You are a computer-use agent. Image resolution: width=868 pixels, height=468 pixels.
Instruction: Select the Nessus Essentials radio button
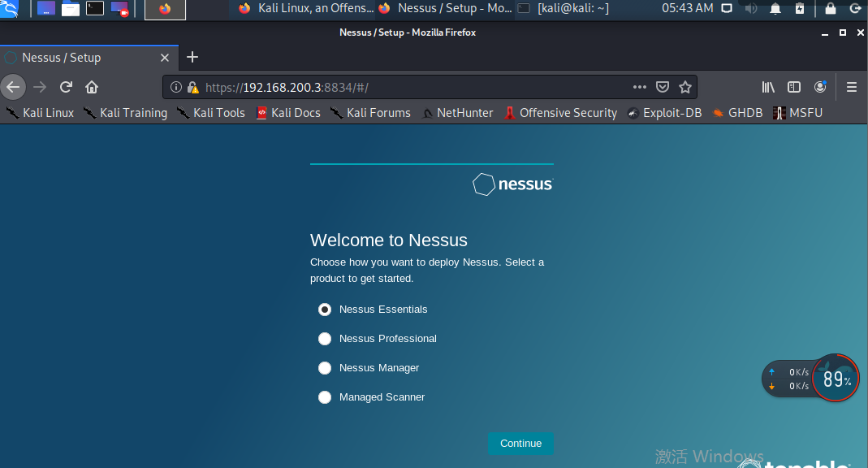pos(325,310)
